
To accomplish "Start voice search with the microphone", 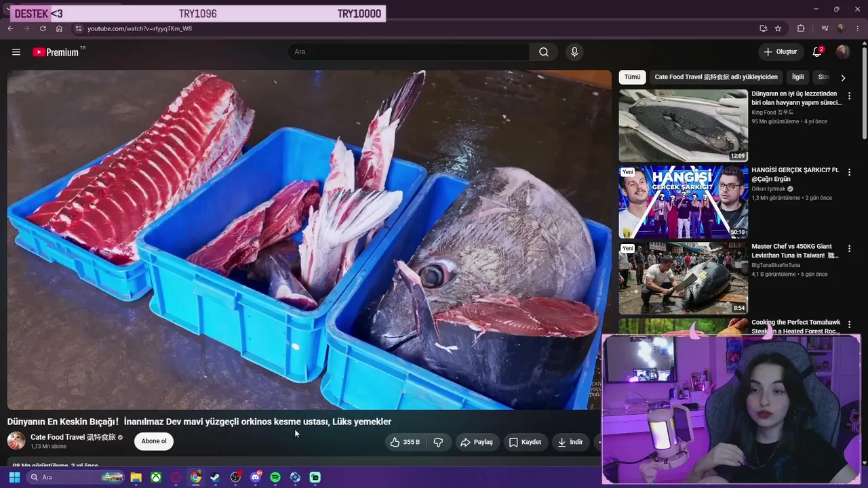I will [x=574, y=52].
